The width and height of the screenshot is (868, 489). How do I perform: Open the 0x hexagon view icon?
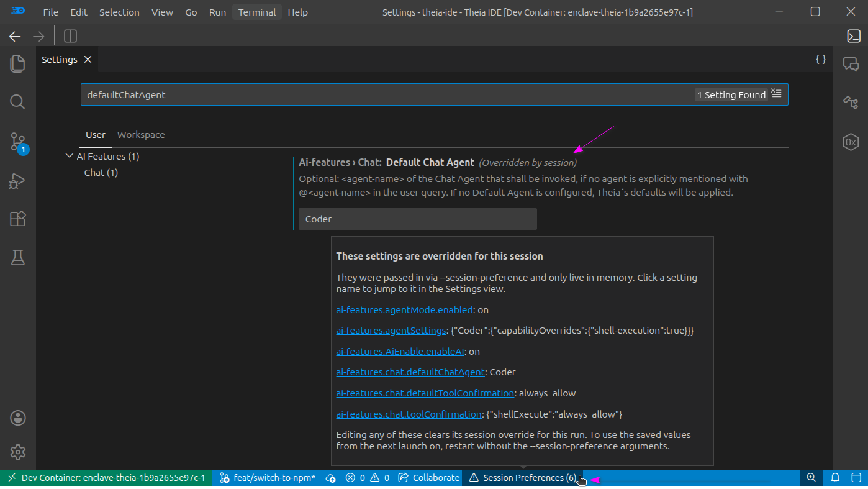point(851,142)
